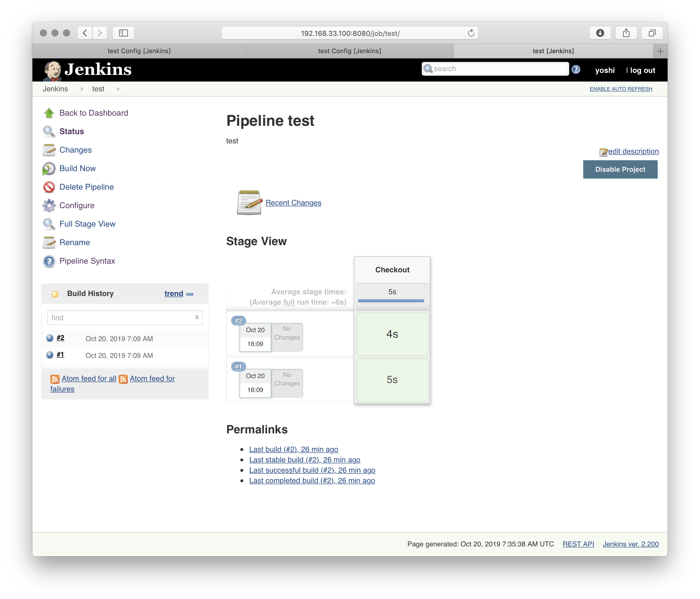Click the blue status ball for build #1
Image resolution: width=700 pixels, height=599 pixels.
50,355
